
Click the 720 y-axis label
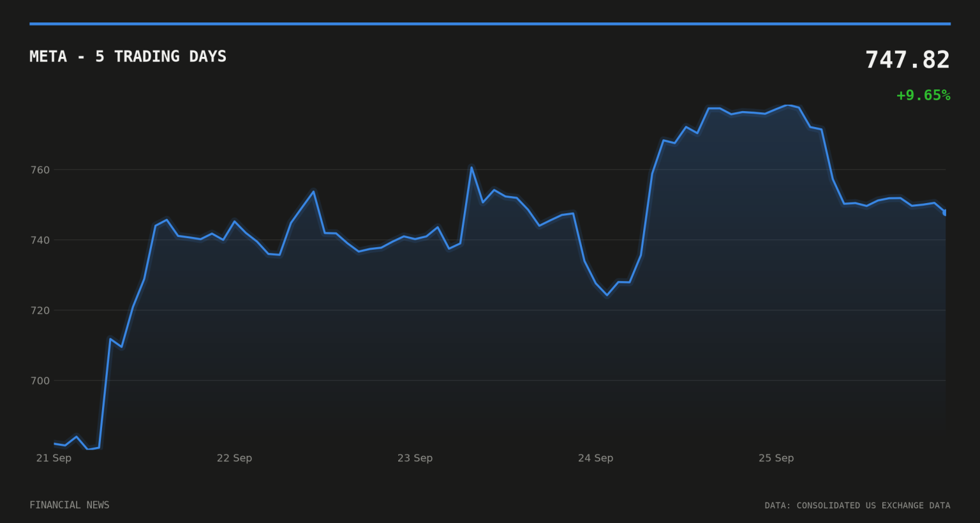click(40, 310)
